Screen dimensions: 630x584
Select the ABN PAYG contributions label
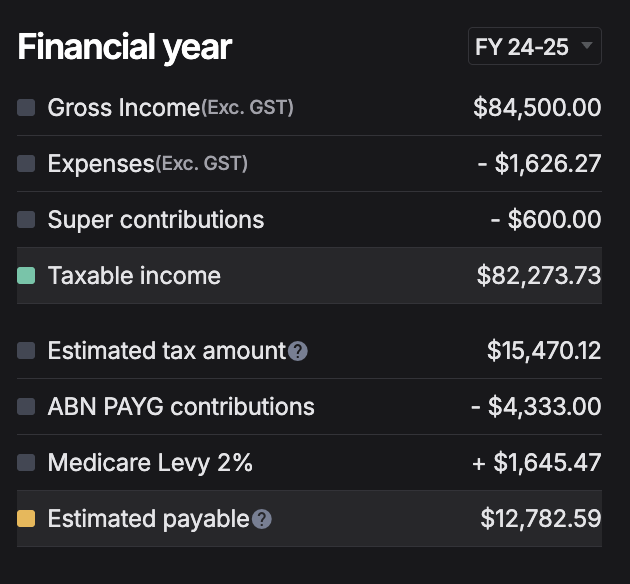tap(181, 406)
